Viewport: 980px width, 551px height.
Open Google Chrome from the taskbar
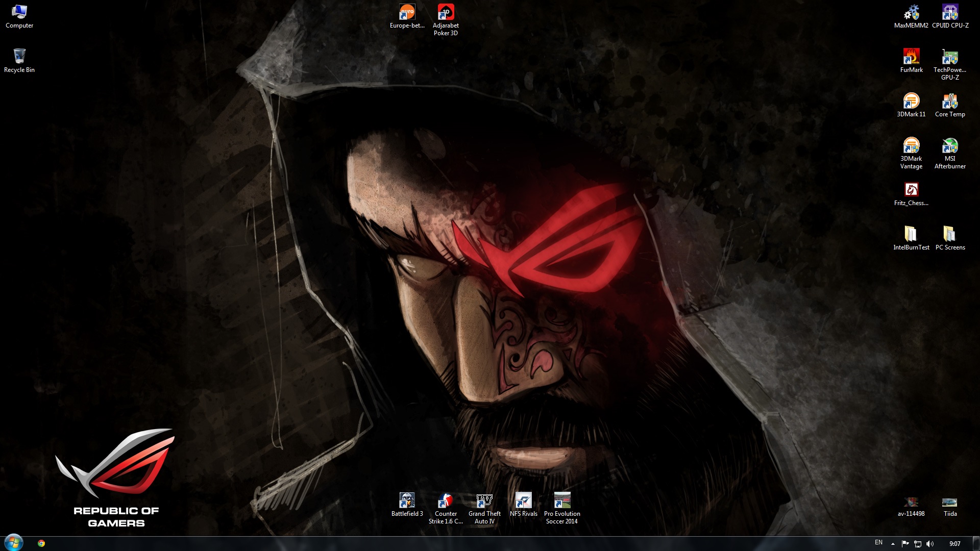point(41,543)
